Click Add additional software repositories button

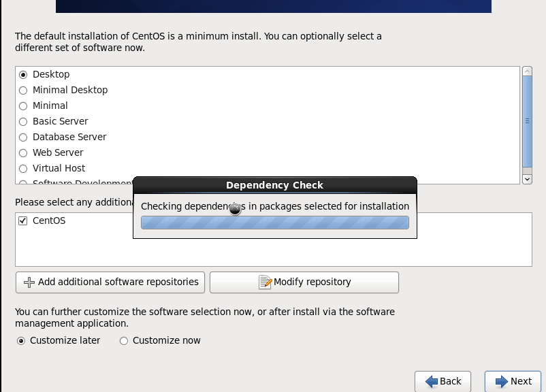click(x=110, y=282)
